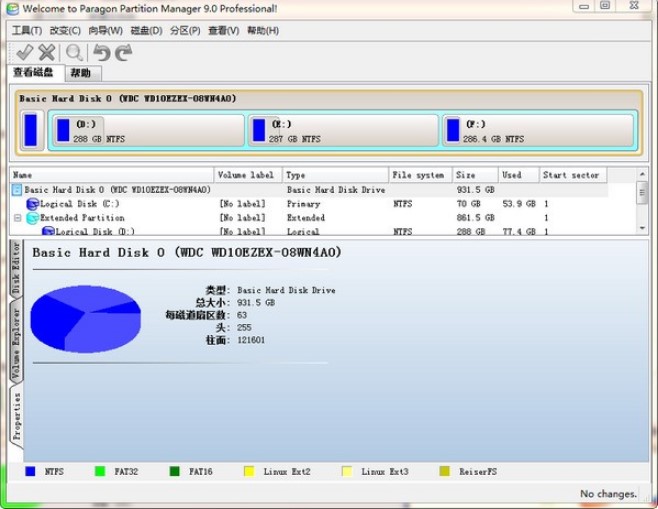This screenshot has width=658, height=509.
Task: Sort by the Size column header
Action: (475, 175)
